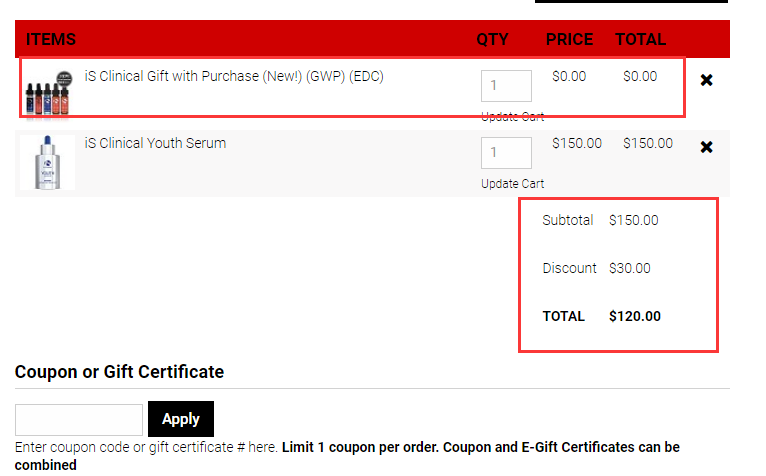The height and width of the screenshot is (476, 766).
Task: Click the QTY column header
Action: point(492,40)
